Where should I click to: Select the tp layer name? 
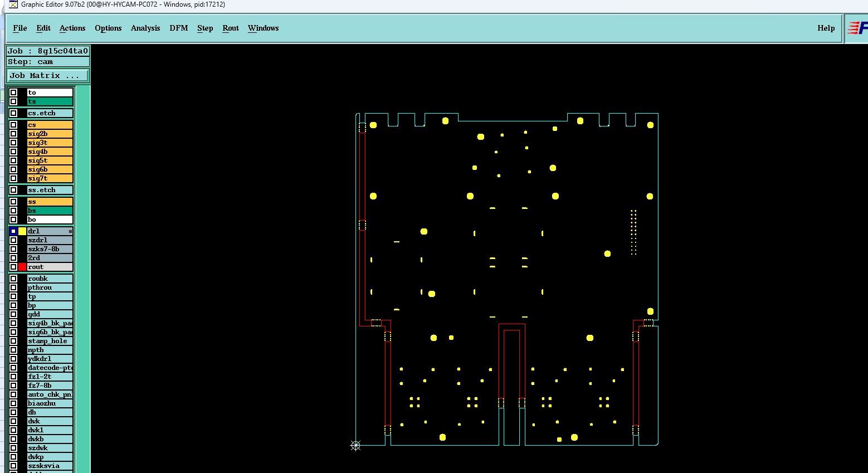50,296
